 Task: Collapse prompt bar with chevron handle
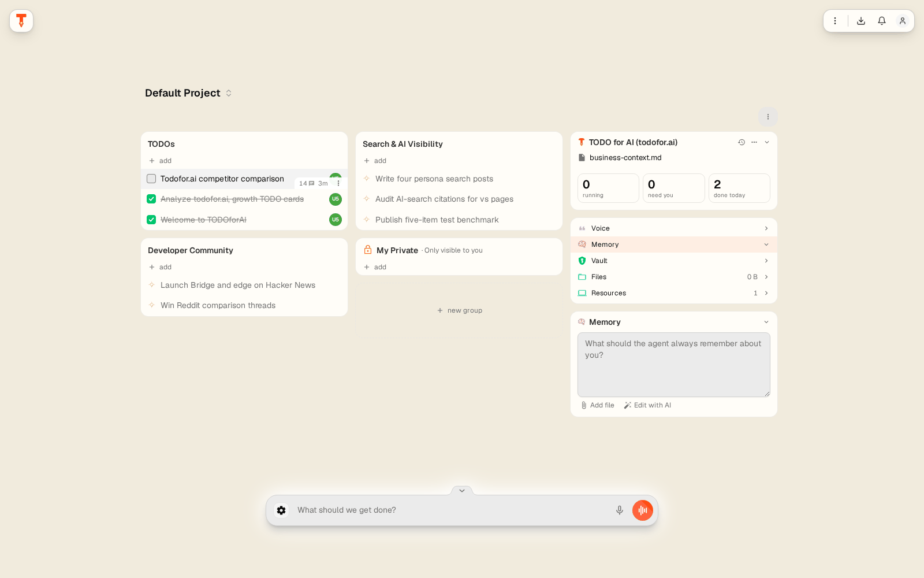coord(462,491)
